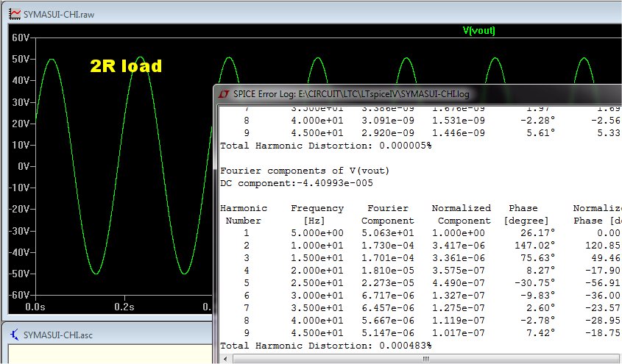
Task: Click the LT icon in SPICE Error Log title
Action: [x=224, y=94]
